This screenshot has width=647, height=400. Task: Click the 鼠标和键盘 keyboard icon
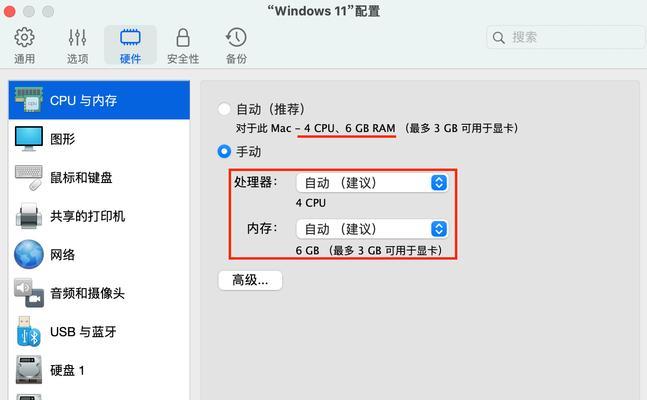click(28, 178)
